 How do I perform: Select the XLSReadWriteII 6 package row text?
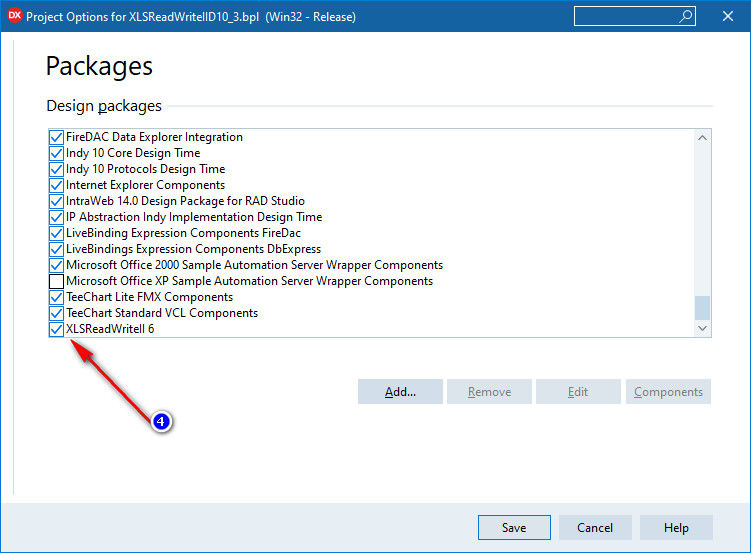[110, 329]
